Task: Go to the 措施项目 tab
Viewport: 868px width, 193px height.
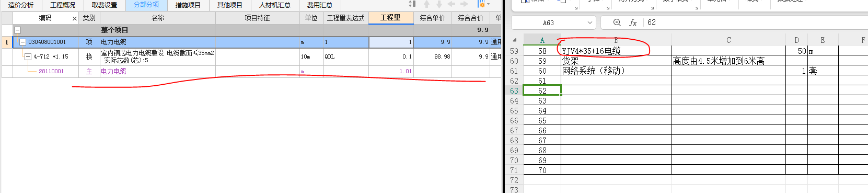Action: (x=188, y=5)
